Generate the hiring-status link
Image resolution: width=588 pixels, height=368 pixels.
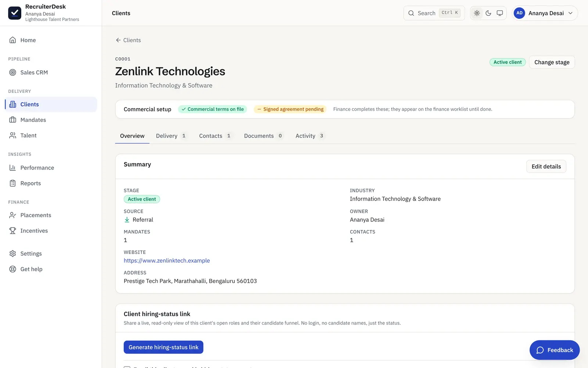point(164,347)
